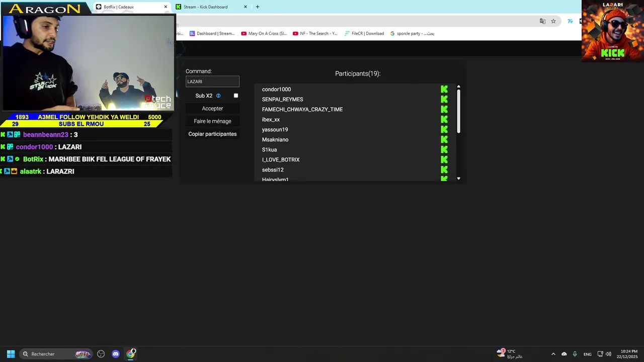
Task: Click the Accepter button
Action: tap(212, 109)
